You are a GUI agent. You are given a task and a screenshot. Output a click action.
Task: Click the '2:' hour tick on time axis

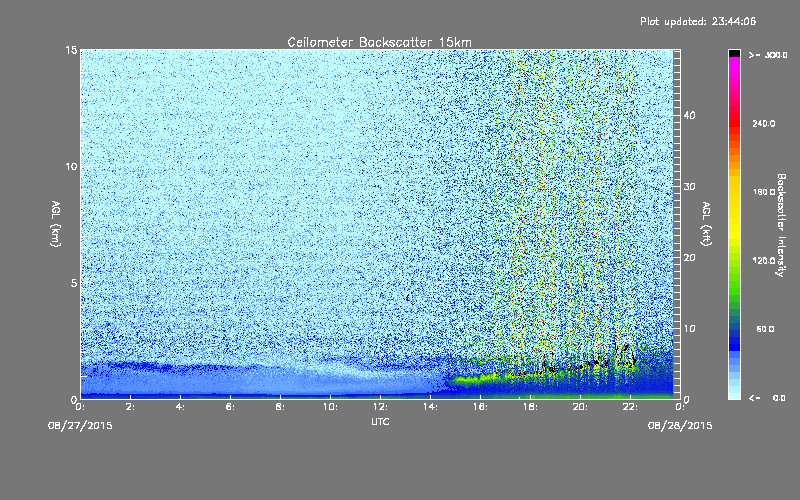point(130,407)
